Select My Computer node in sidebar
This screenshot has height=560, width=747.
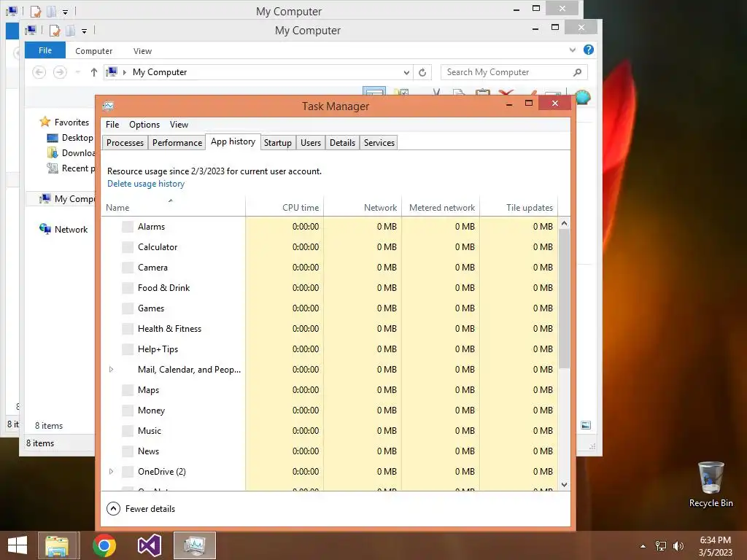(x=68, y=198)
